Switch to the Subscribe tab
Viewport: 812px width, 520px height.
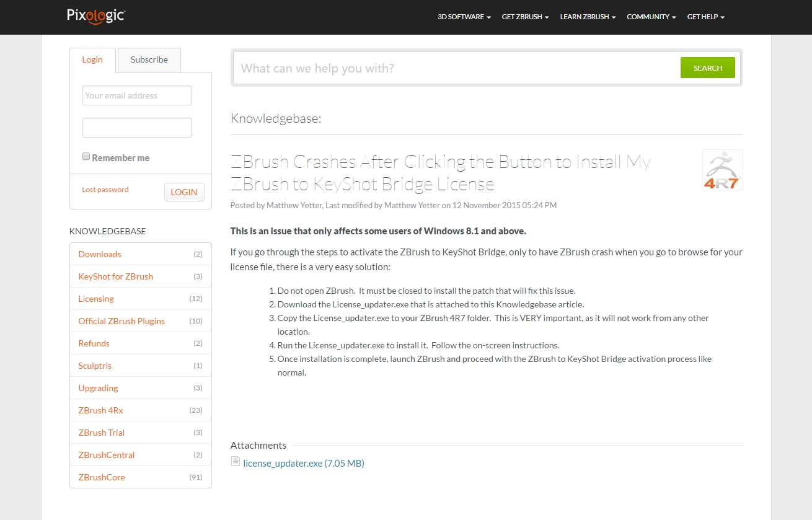(149, 60)
